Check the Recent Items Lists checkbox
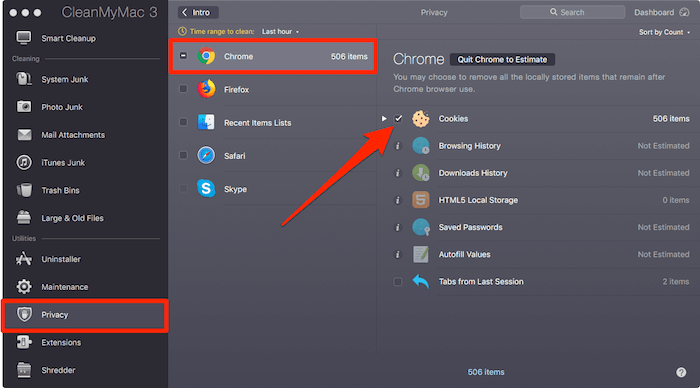 (x=183, y=122)
